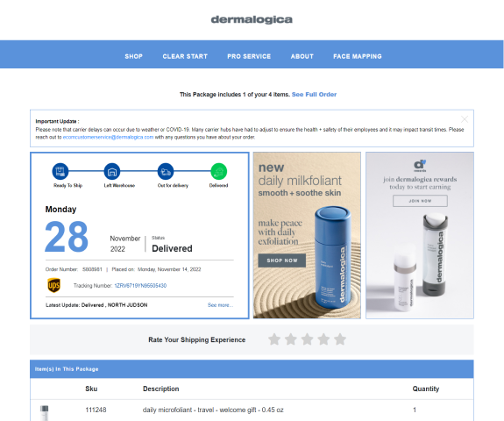Viewport: 504px width, 421px height.
Task: Open the FACE MAPPING menu item
Action: click(x=358, y=56)
